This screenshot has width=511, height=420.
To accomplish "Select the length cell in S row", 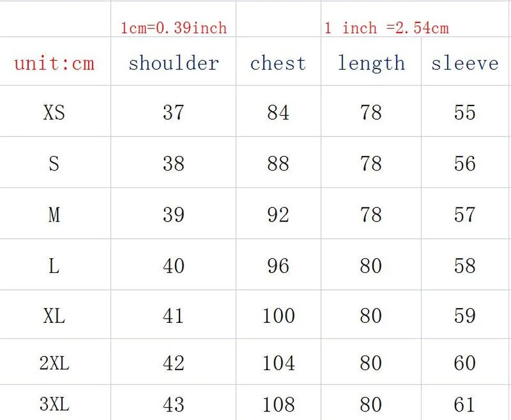I will 371,164.
